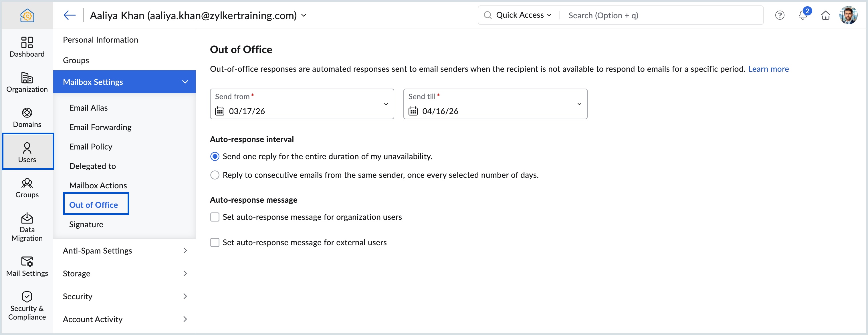Select 'Send one reply for entire duration' option
868x335 pixels.
(215, 156)
